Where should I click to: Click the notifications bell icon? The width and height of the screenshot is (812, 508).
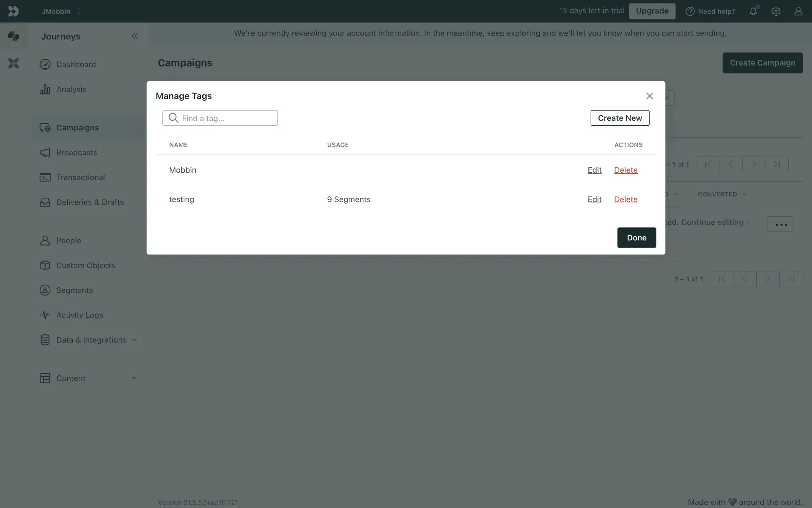pyautogui.click(x=753, y=11)
